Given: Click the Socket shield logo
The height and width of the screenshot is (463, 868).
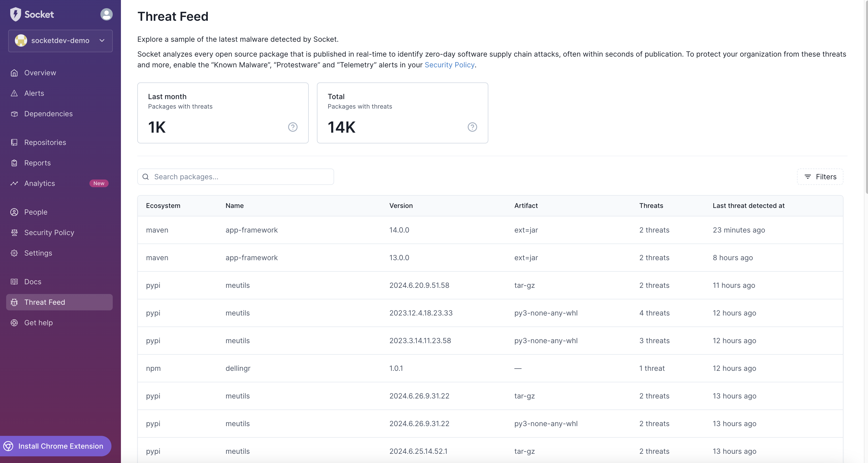Looking at the screenshot, I should click(x=15, y=15).
